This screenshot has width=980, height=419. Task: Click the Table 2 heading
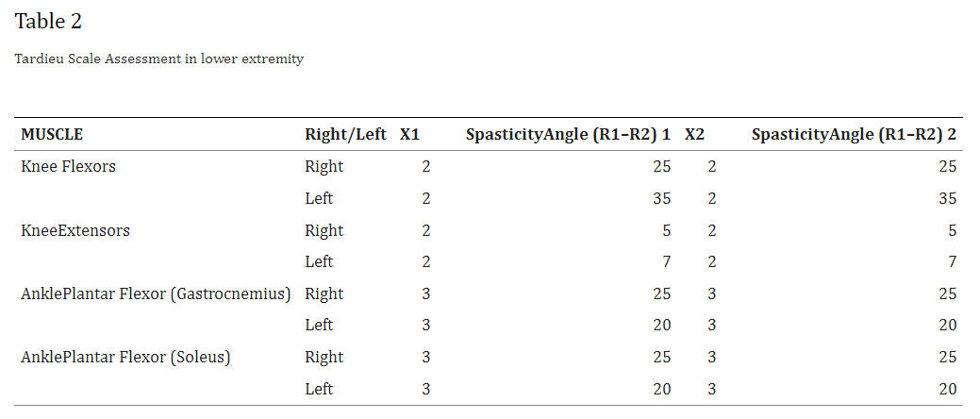[55, 21]
